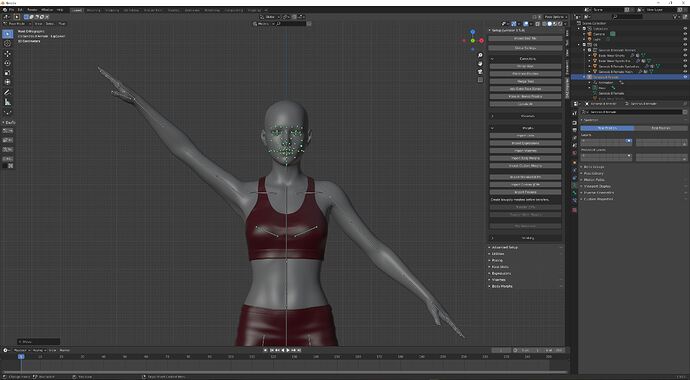The image size is (690, 380).
Task: Select the Select Box tool in the toolbar
Action: pos(7,34)
